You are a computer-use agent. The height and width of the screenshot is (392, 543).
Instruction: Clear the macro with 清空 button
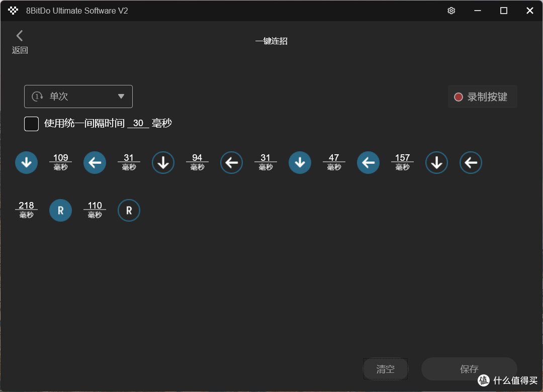point(386,369)
